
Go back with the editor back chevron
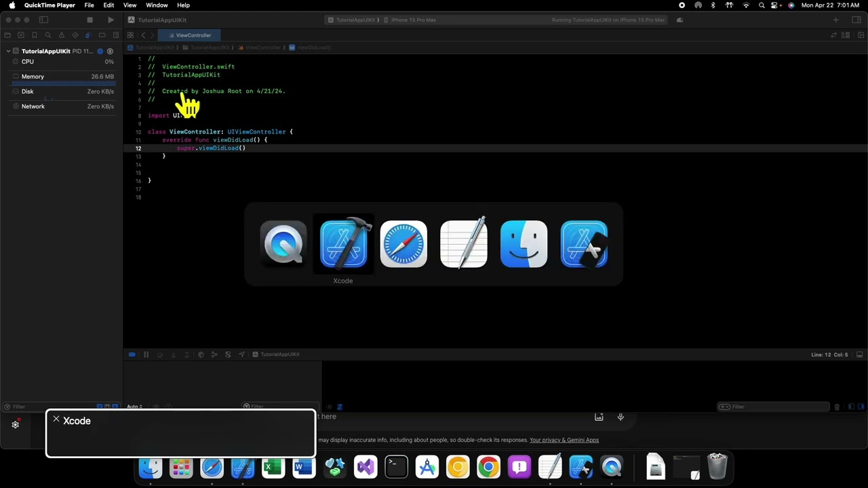(142, 35)
